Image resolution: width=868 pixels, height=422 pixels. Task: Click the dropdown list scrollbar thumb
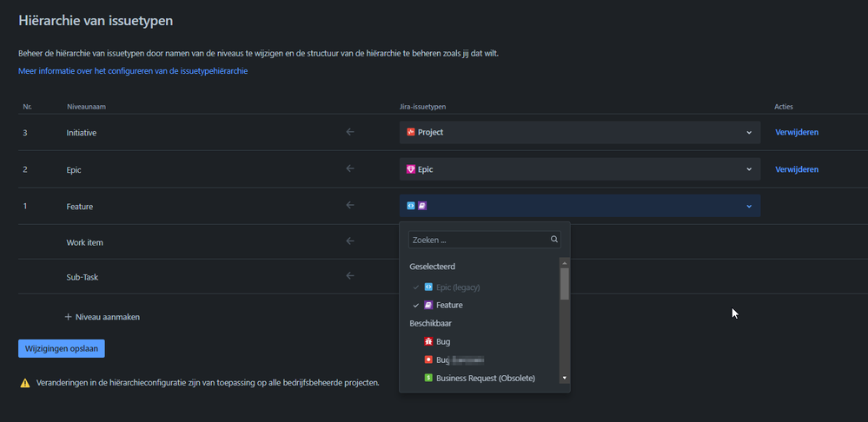tap(565, 284)
